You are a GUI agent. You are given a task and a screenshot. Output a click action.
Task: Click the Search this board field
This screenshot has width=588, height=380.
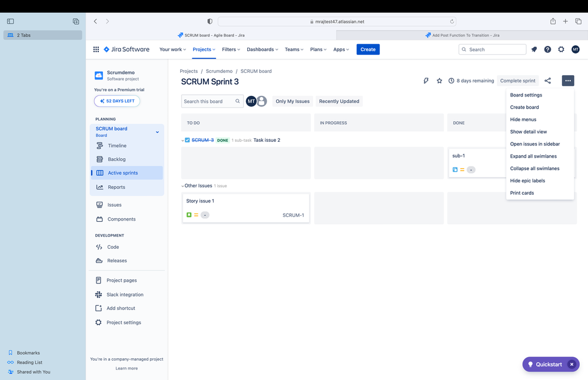point(208,101)
